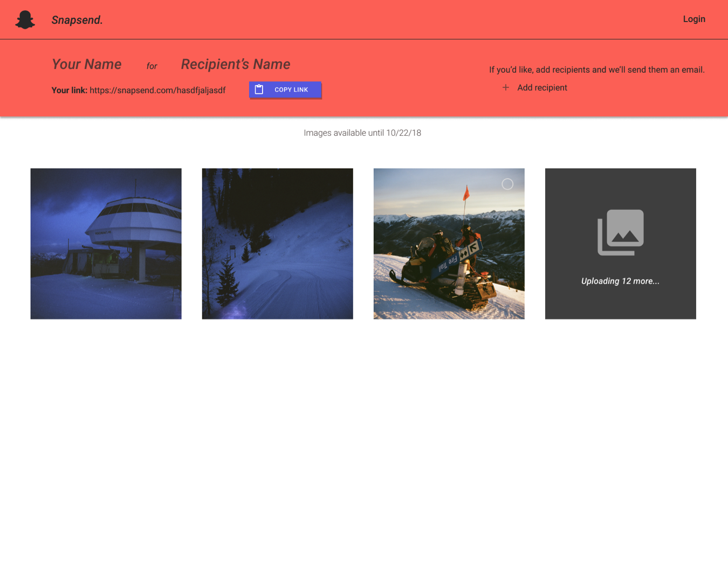Click the Add recipient text
The width and height of the screenshot is (728, 572).
coord(542,87)
